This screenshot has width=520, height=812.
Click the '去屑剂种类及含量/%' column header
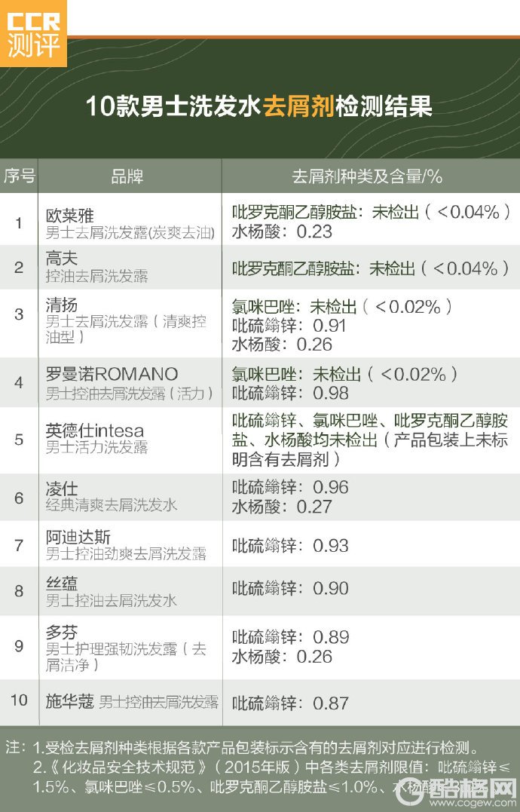point(367,176)
